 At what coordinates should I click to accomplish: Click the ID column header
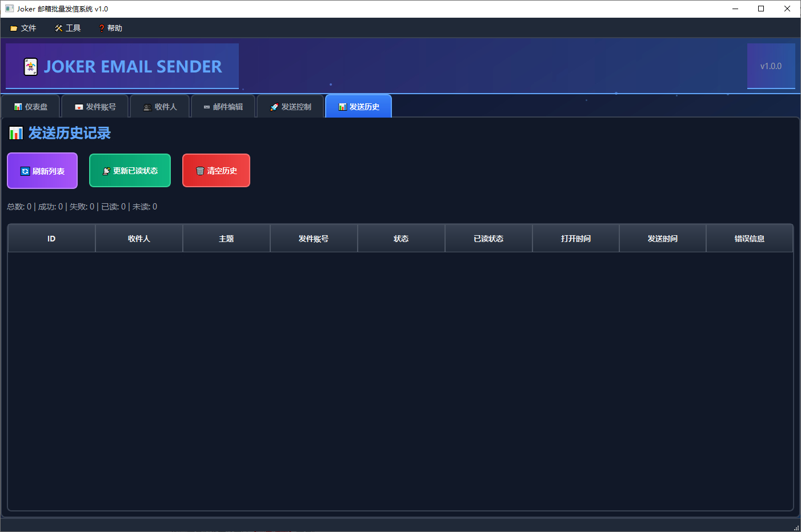(51, 239)
